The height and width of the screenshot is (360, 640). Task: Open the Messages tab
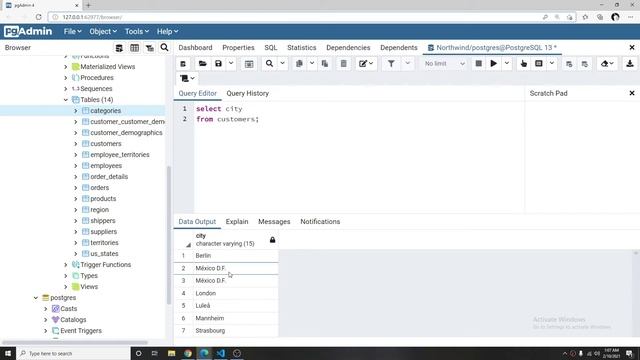(274, 222)
